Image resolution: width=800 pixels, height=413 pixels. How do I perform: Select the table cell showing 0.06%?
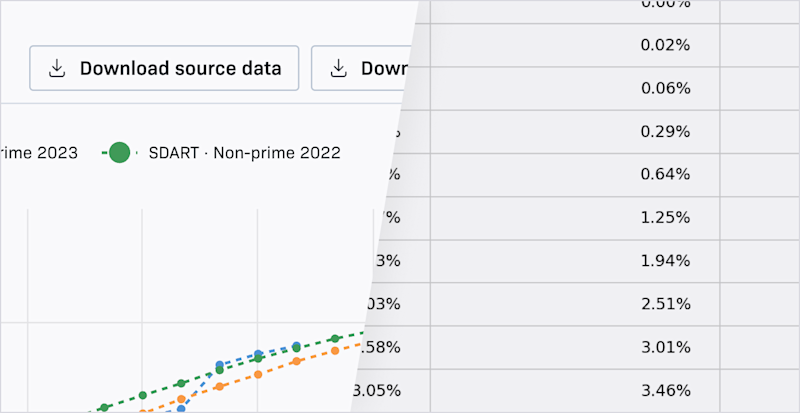pyautogui.click(x=575, y=88)
